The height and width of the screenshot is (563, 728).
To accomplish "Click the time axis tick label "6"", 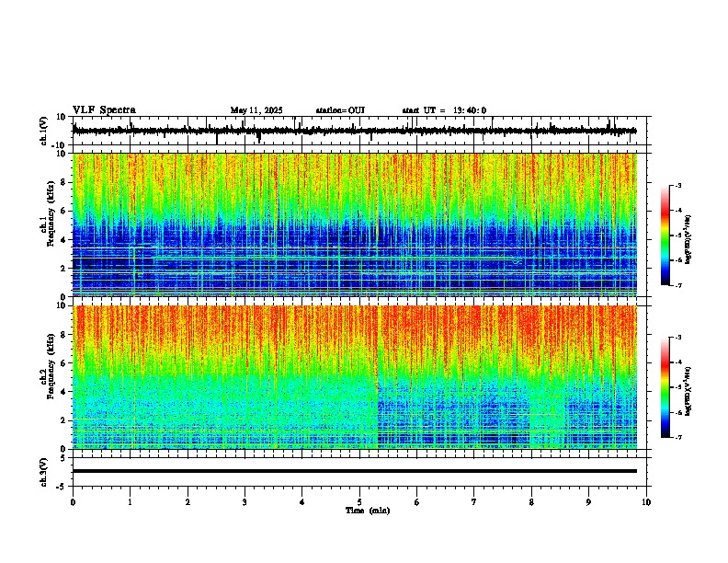I will [417, 502].
